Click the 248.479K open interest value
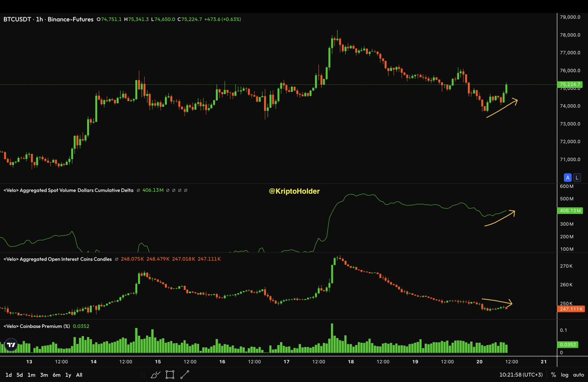This screenshot has width=588, height=382. tap(158, 259)
